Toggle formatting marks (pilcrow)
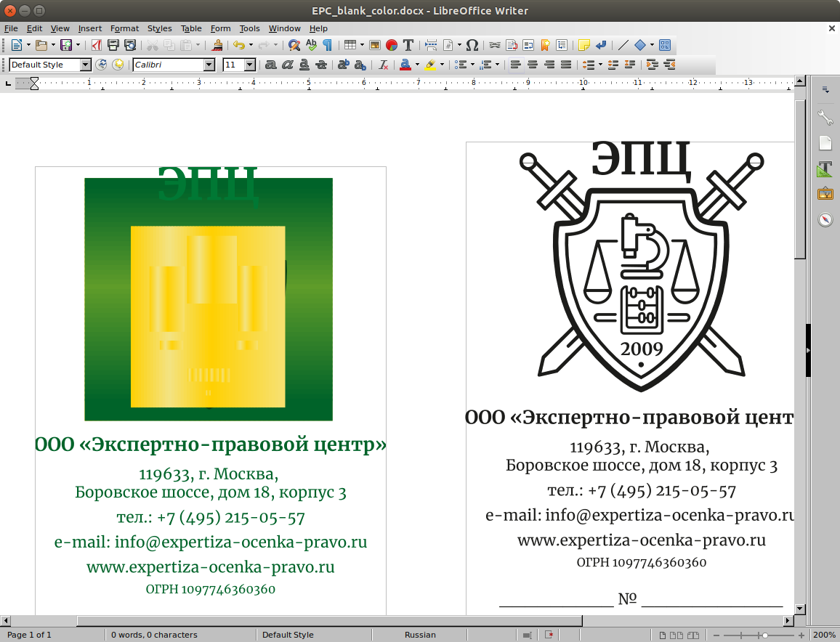The width and height of the screenshot is (840, 642). pyautogui.click(x=327, y=45)
